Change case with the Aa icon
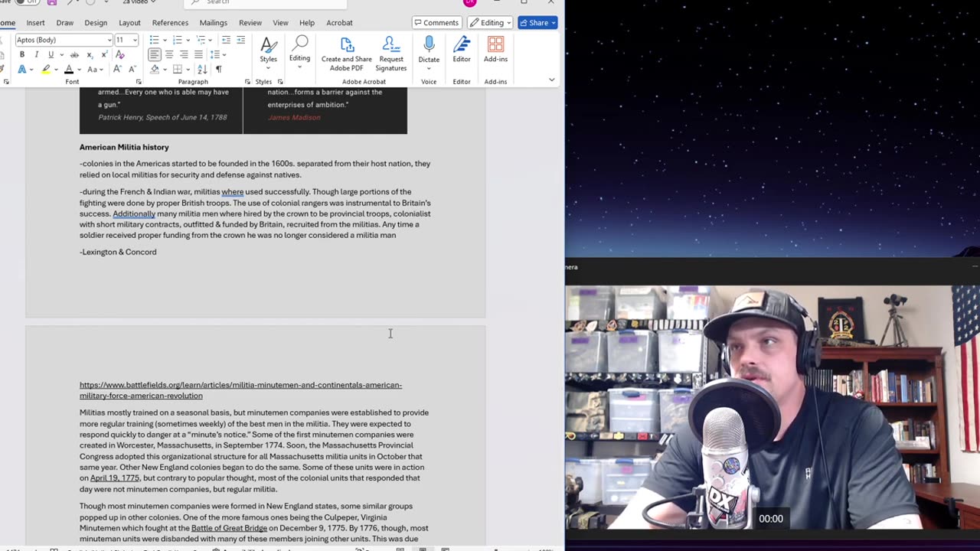The height and width of the screenshot is (551, 980). 93,69
